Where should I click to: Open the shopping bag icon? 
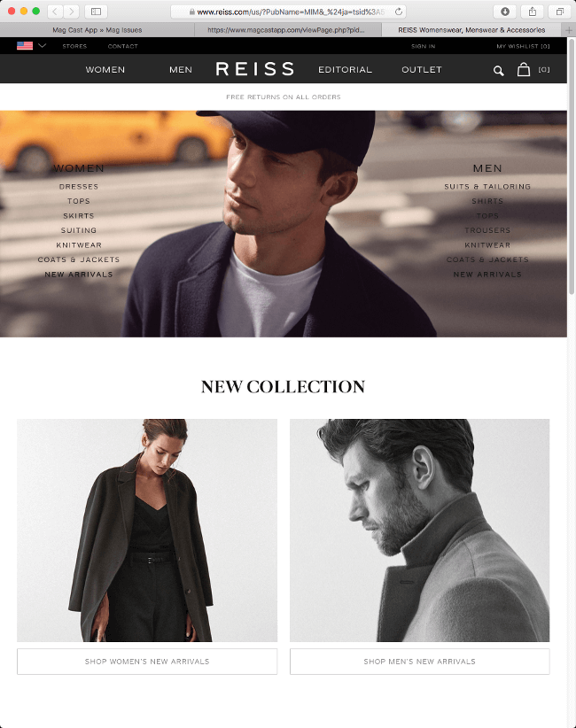click(x=524, y=70)
